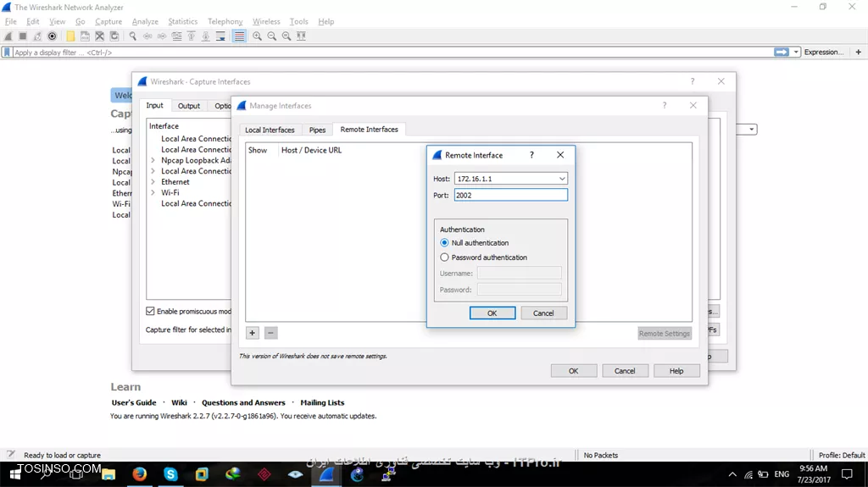
Task: Click the Expression... filter button
Action: tap(824, 52)
